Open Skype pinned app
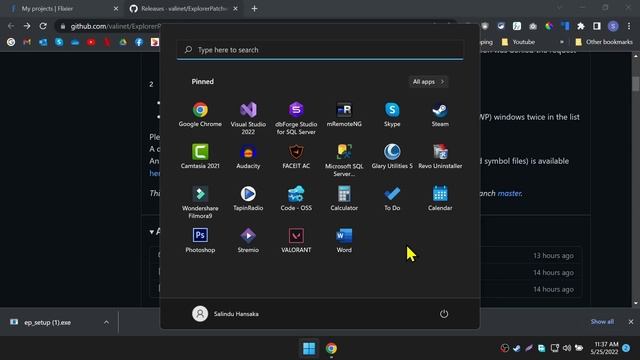The image size is (640, 360). coord(392,115)
